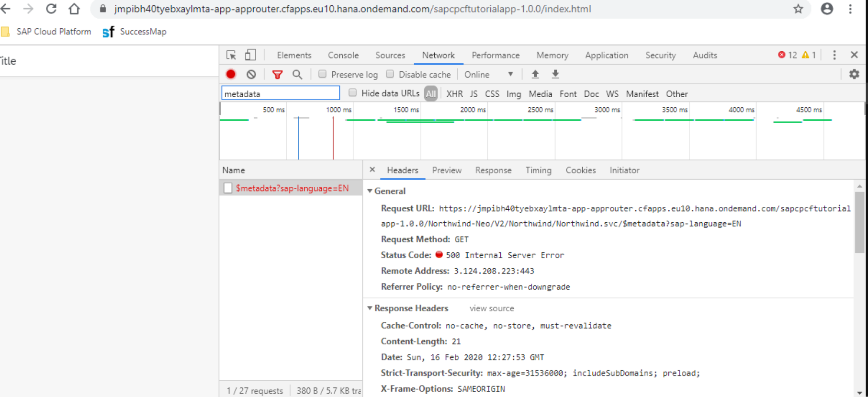Open Network settings gear

(x=854, y=74)
